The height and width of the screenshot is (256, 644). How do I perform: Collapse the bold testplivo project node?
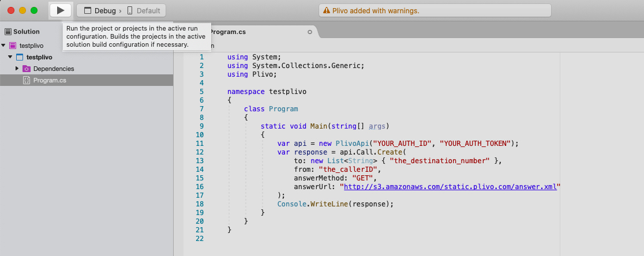coord(10,57)
